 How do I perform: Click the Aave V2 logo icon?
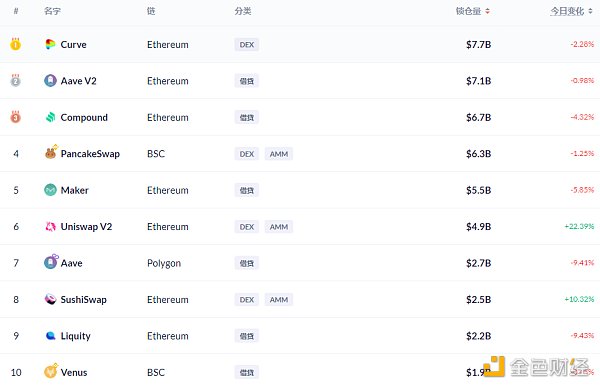pyautogui.click(x=50, y=81)
